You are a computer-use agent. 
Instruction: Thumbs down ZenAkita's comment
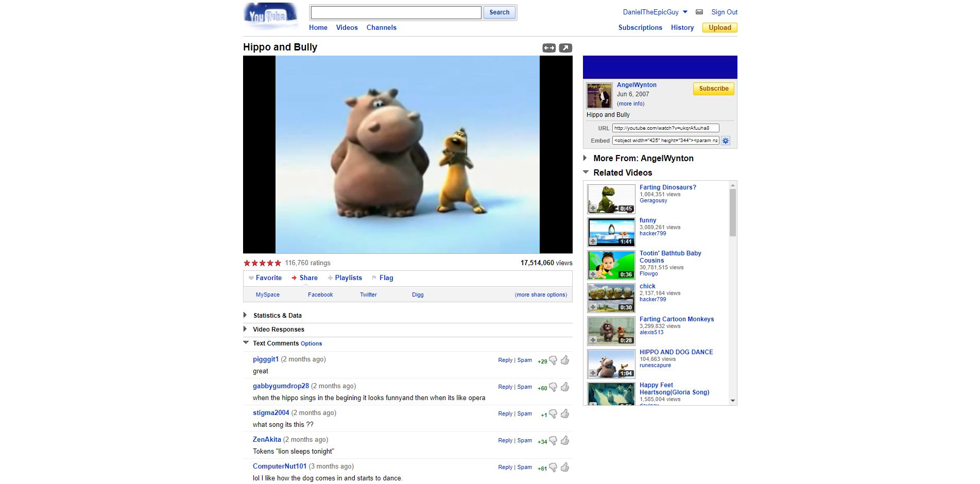click(x=553, y=441)
